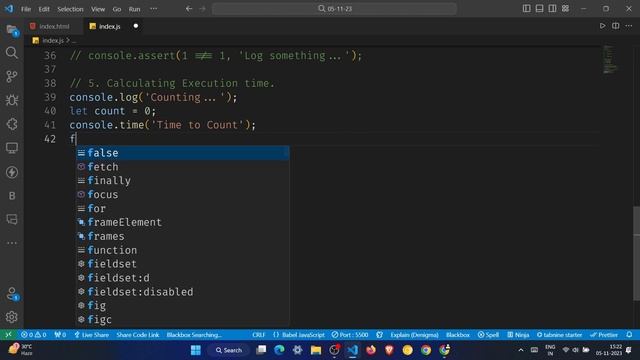Toggle the Spell checker status item

click(x=488, y=335)
